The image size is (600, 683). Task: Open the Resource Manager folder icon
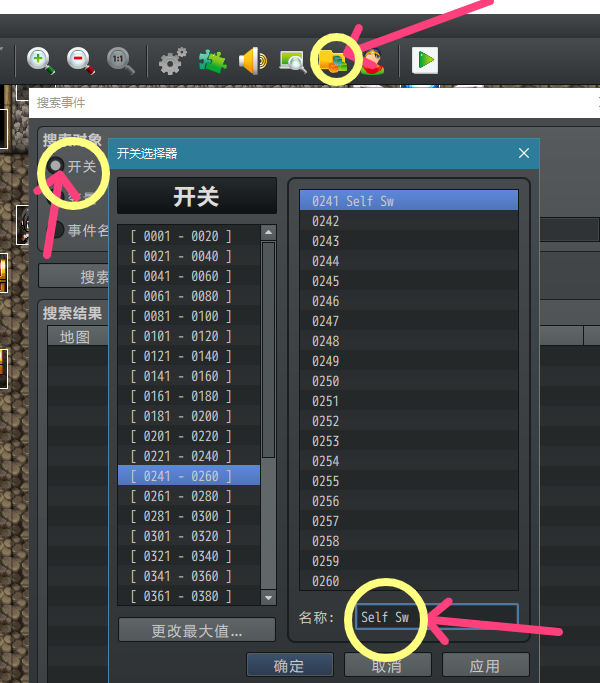[333, 61]
